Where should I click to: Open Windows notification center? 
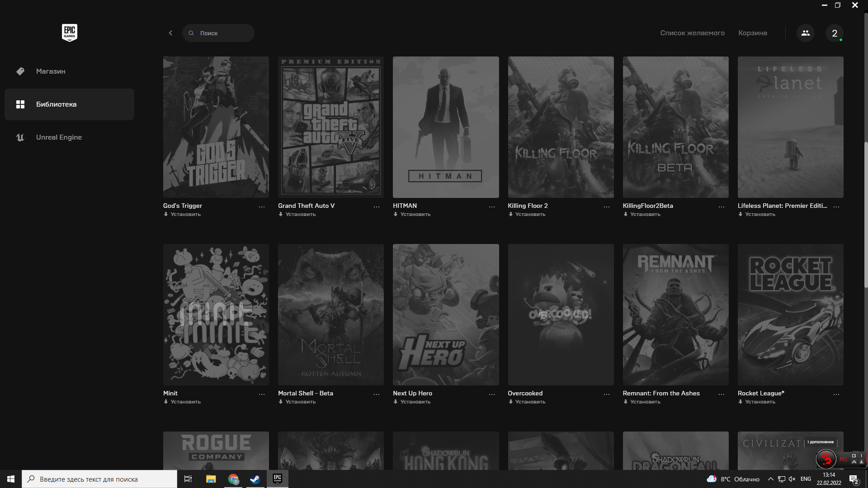click(x=854, y=479)
